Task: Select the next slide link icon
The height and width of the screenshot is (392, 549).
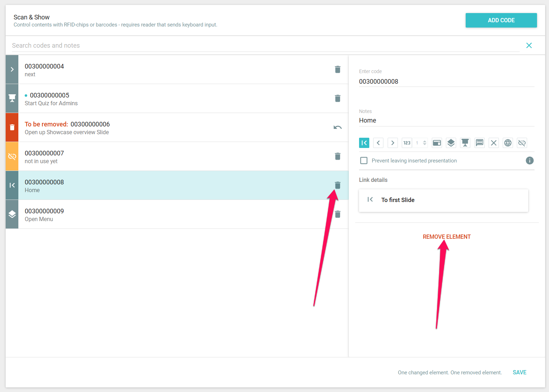Action: (x=393, y=143)
